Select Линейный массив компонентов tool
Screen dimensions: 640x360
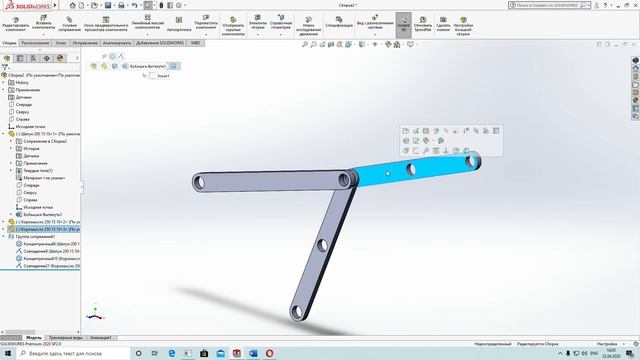tap(147, 22)
